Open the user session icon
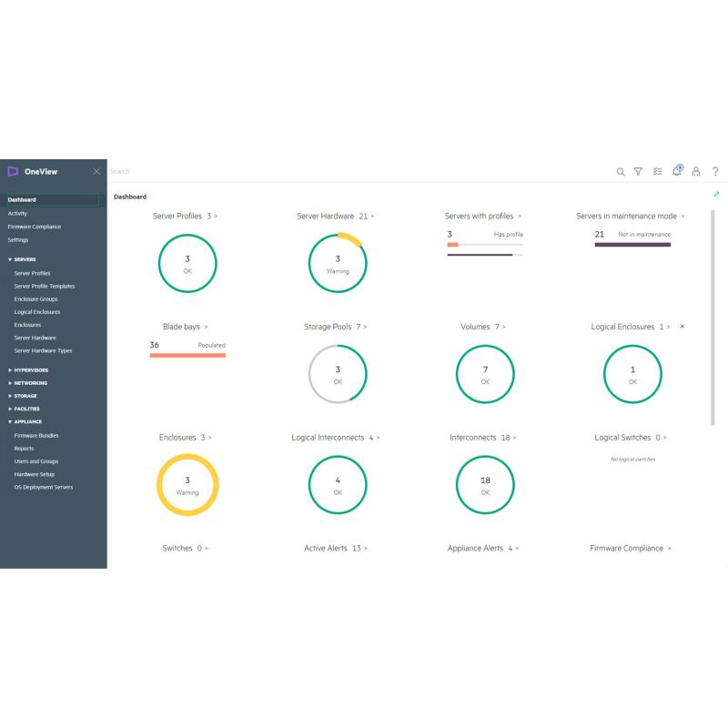Image resolution: width=728 pixels, height=728 pixels. [x=696, y=171]
